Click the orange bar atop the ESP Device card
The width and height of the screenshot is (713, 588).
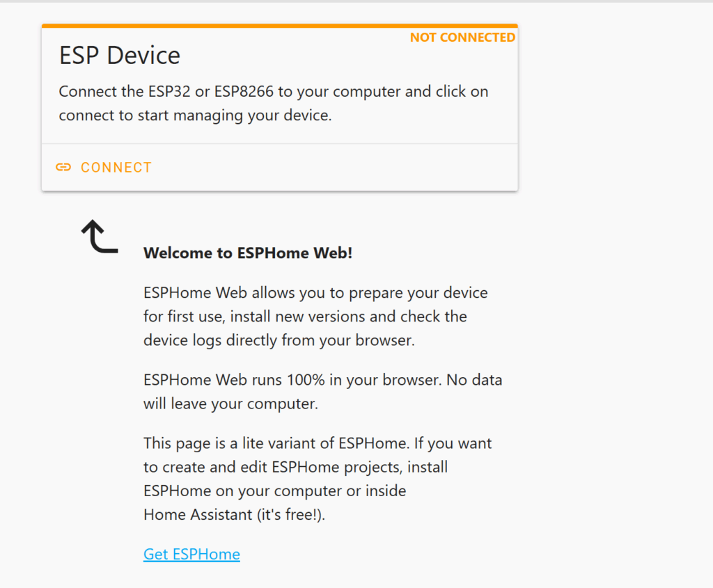(x=279, y=26)
